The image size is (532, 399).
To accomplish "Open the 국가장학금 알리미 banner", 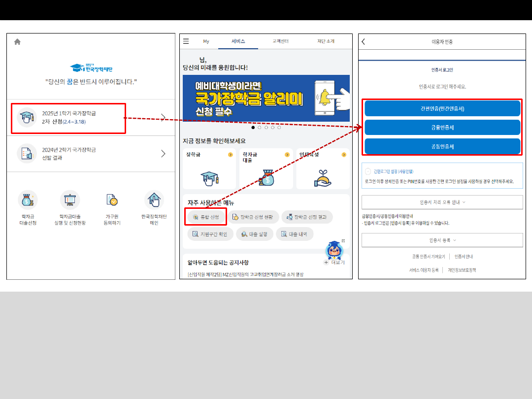I will pos(266,98).
